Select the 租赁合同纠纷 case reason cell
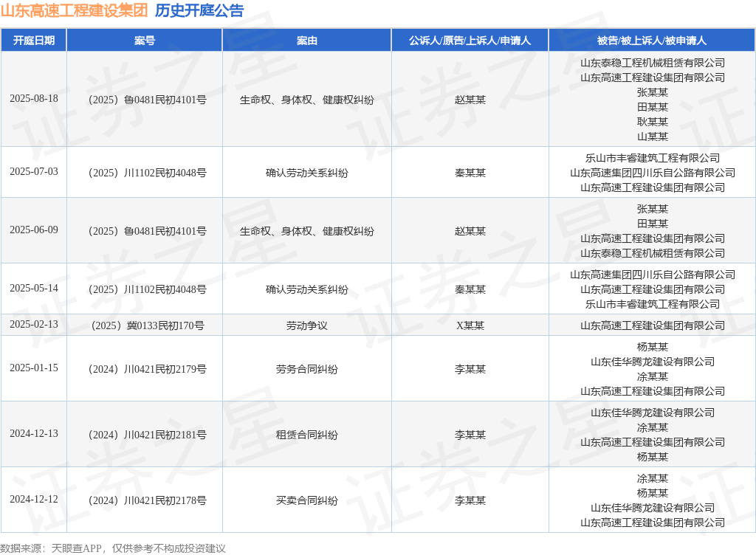Screen dimensions: 756x555 tap(306, 435)
